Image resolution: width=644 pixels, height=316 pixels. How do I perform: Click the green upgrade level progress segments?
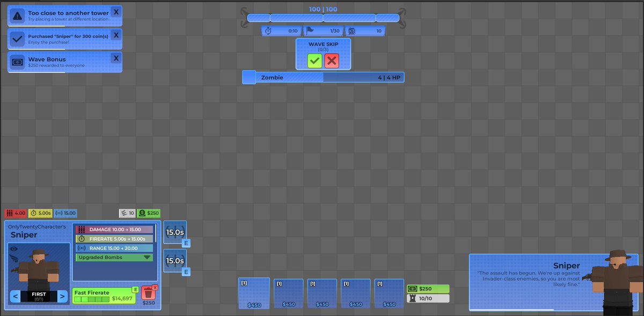click(92, 299)
